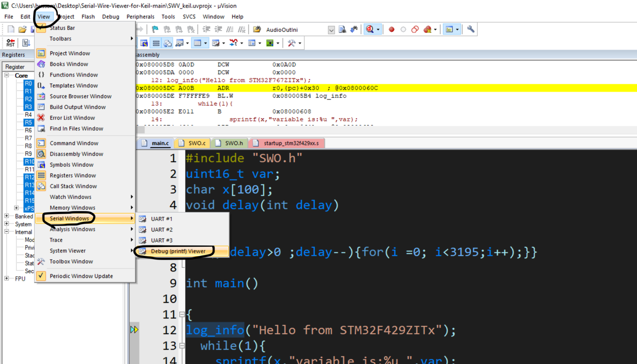
Task: Toggle the Status Bar menu entry
Action: coord(62,28)
